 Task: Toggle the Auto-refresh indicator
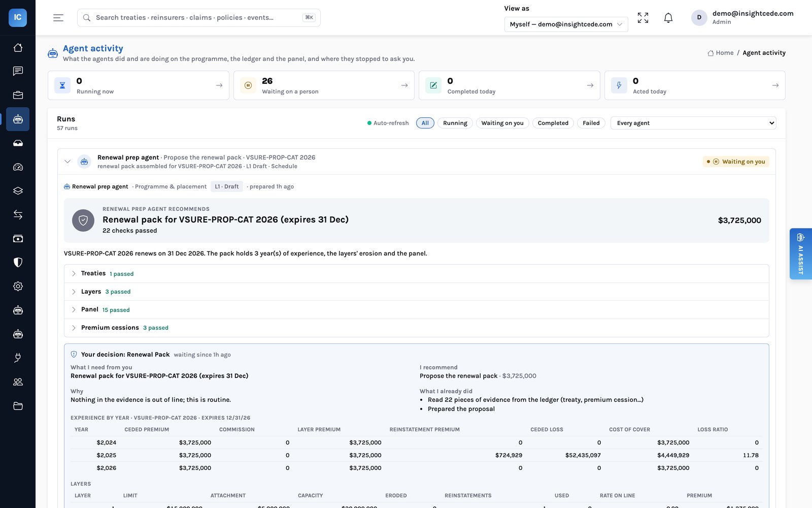point(388,123)
